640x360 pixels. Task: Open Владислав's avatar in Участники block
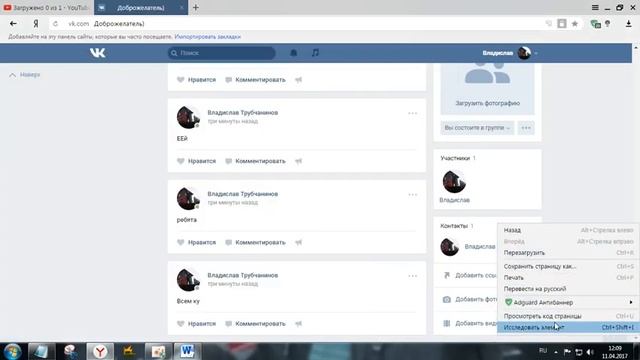click(x=454, y=182)
